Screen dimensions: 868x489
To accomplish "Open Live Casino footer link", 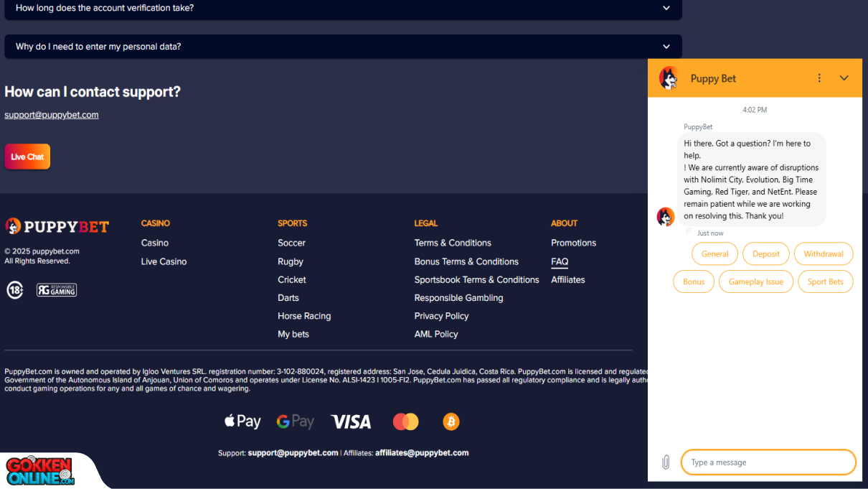I will 164,261.
